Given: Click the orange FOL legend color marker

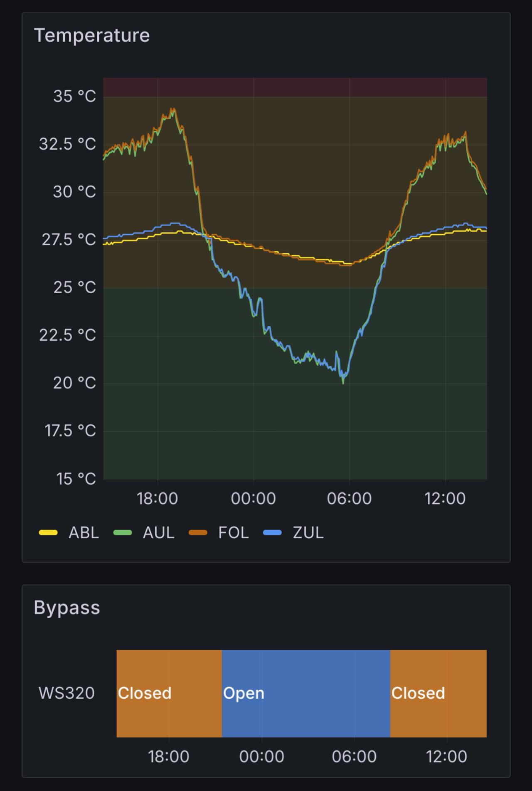Looking at the screenshot, I should (x=198, y=533).
